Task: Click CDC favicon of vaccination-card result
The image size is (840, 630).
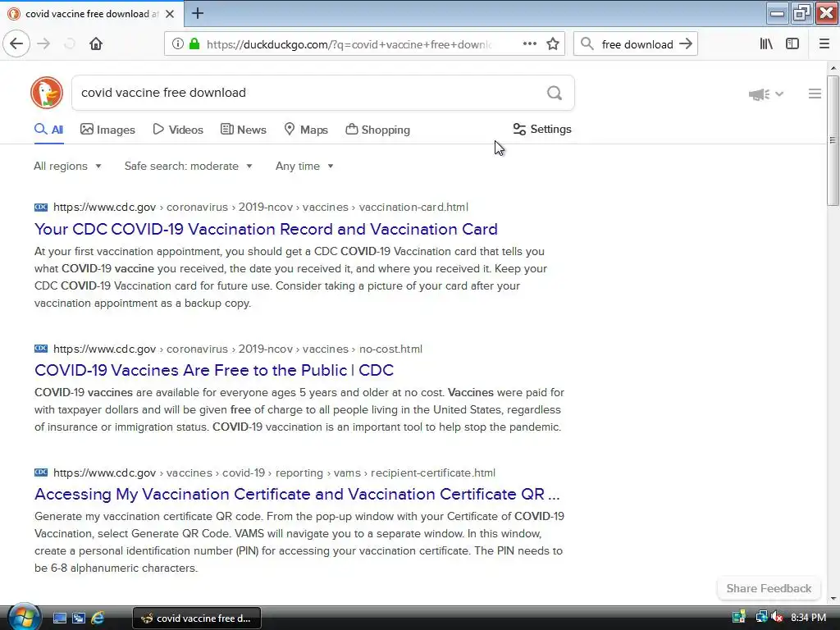Action: pyautogui.click(x=41, y=208)
